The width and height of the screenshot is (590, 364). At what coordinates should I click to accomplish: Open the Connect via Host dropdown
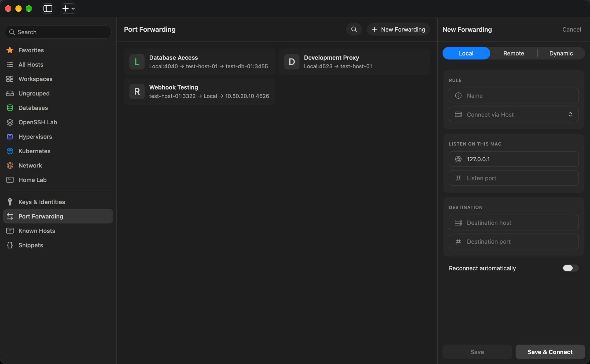coord(514,114)
